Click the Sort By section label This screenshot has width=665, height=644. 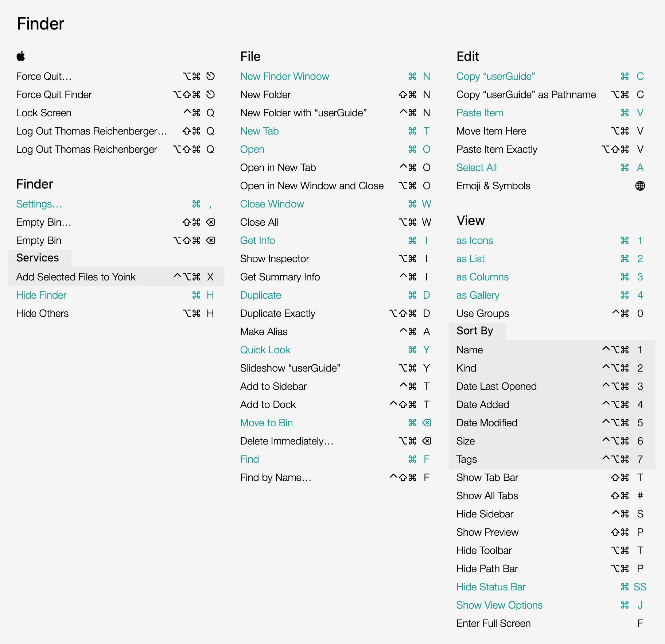point(475,331)
